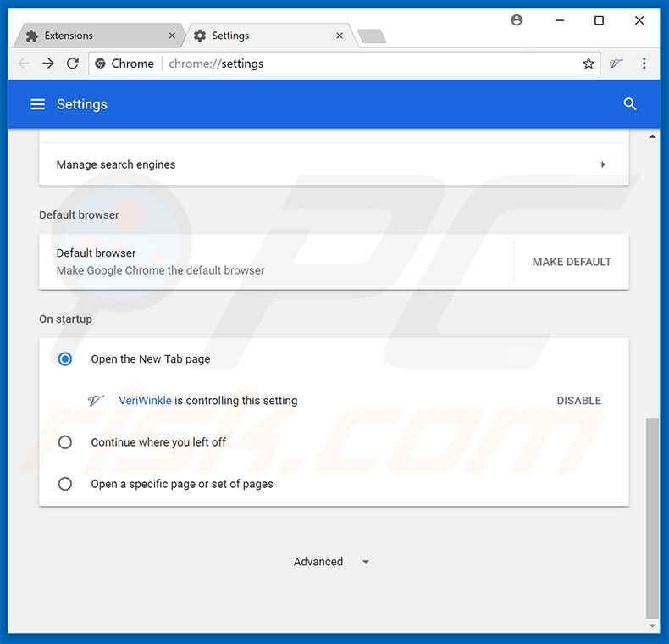This screenshot has width=669, height=644.
Task: Click the VeriWinkle logo in startup row
Action: pyautogui.click(x=96, y=401)
